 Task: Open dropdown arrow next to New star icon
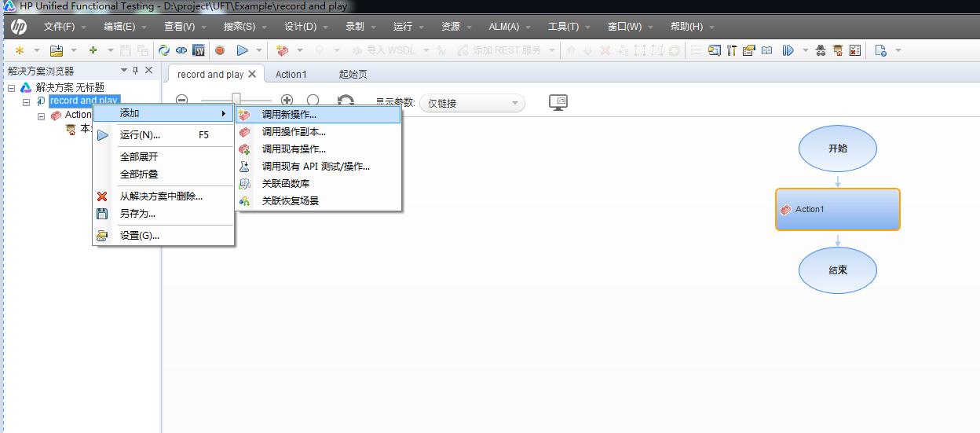[36, 50]
